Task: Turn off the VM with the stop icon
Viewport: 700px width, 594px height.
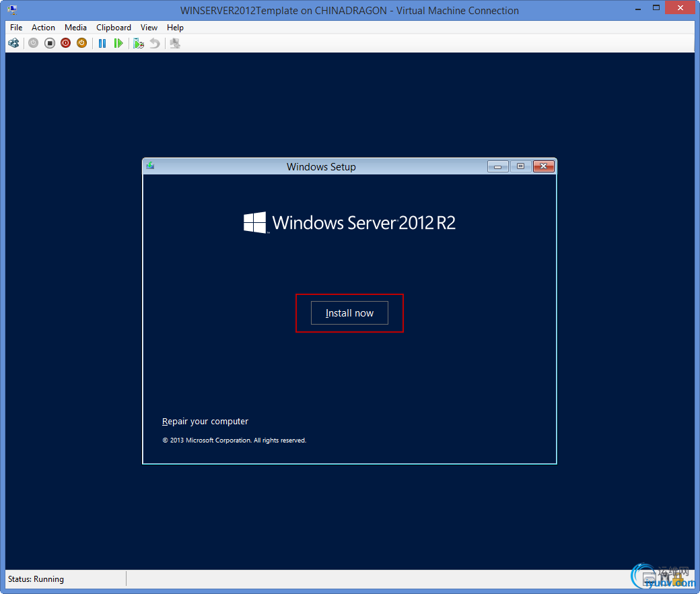Action: click(50, 43)
